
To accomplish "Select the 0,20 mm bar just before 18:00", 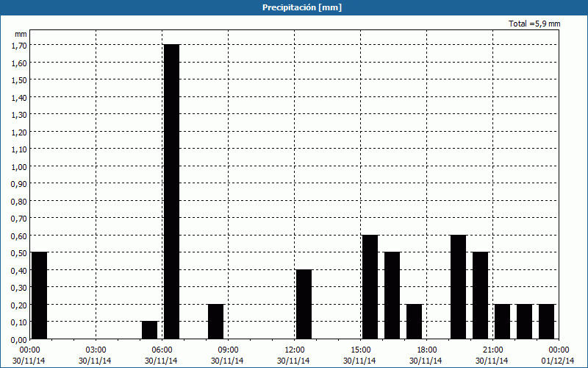I will point(414,322).
